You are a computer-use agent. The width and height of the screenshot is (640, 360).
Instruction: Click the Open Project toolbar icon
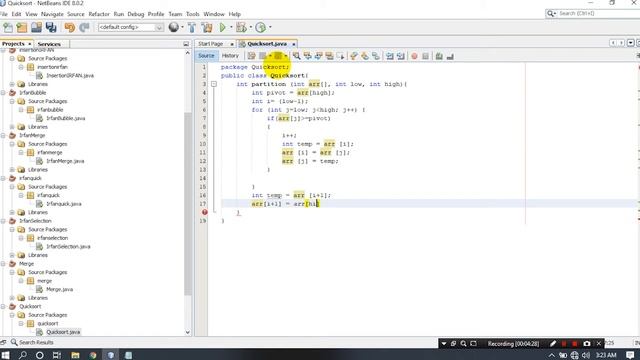tap(36, 27)
